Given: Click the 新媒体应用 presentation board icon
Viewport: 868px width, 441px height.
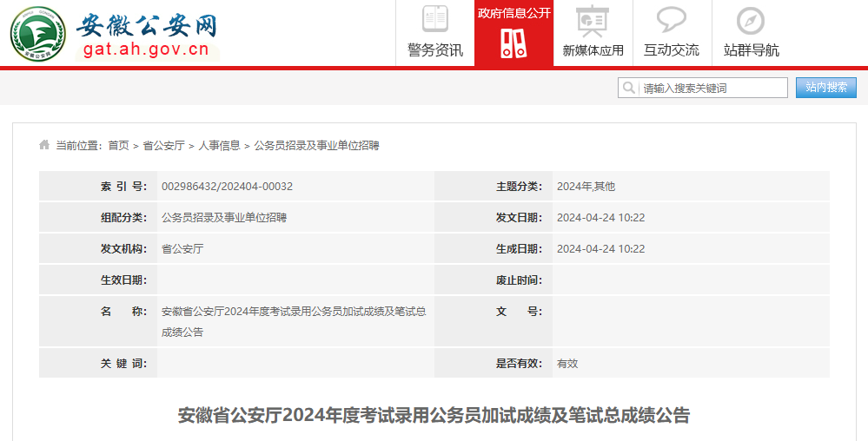Looking at the screenshot, I should [593, 21].
